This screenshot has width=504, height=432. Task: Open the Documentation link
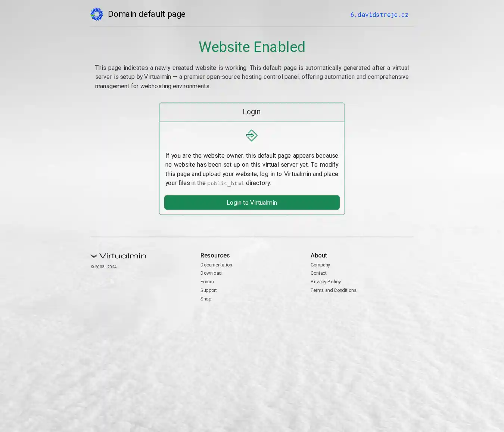click(x=216, y=265)
